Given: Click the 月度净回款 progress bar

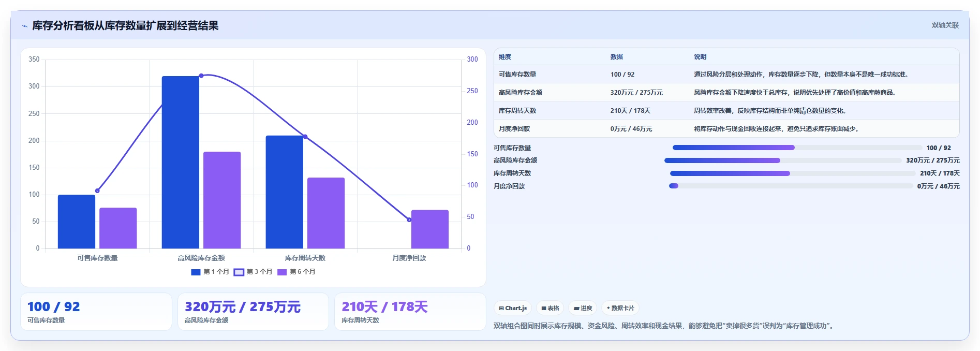Looking at the screenshot, I should 791,186.
